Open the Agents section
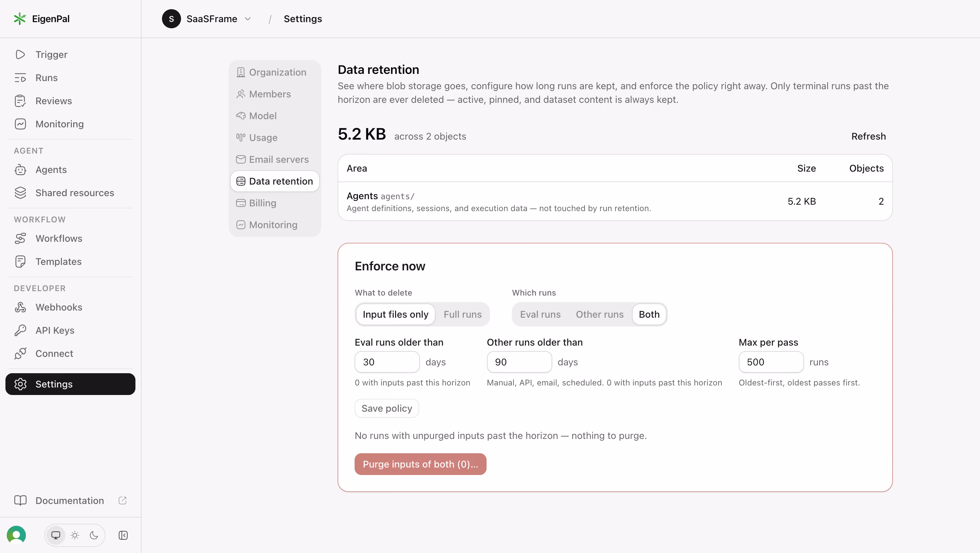980x553 pixels. 70,170
